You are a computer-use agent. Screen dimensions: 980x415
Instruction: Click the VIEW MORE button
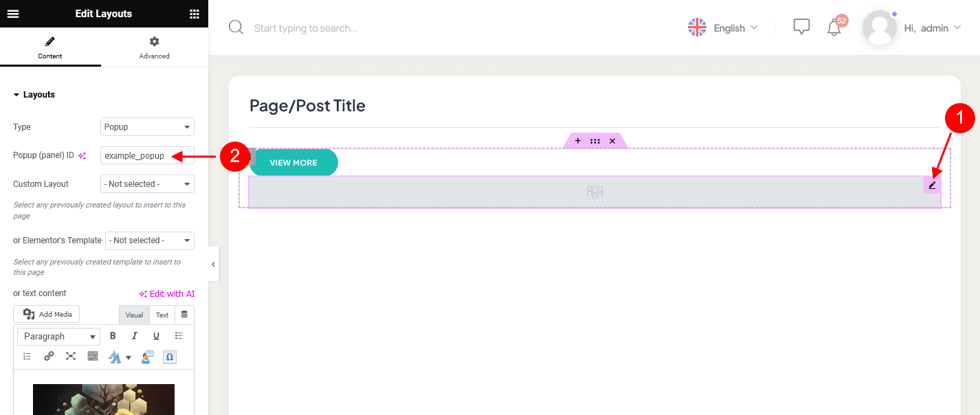point(293,163)
